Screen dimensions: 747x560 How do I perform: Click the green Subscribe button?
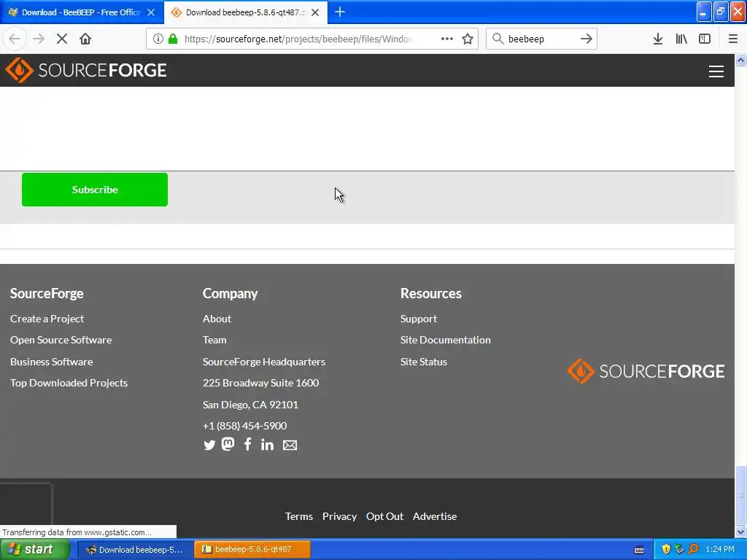tap(95, 190)
